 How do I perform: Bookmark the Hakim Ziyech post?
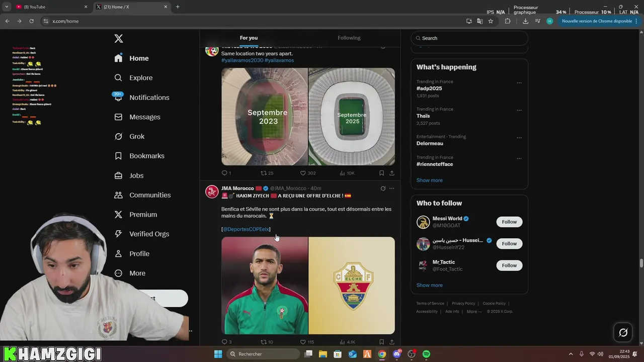point(381,342)
